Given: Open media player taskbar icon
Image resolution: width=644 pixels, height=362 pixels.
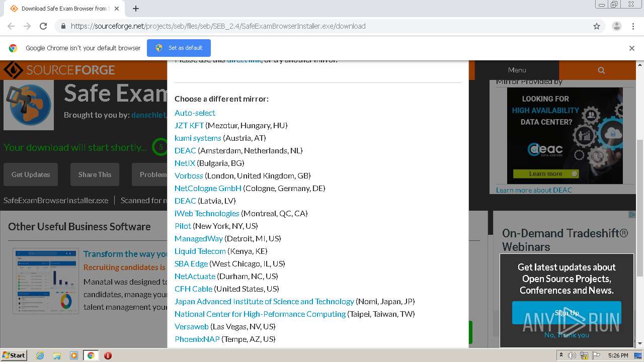Looking at the screenshot, I should coord(74,355).
